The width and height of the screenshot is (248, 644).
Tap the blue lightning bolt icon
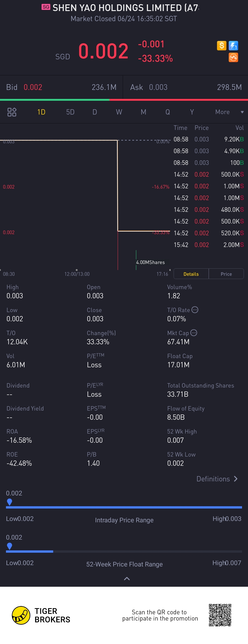tap(233, 46)
